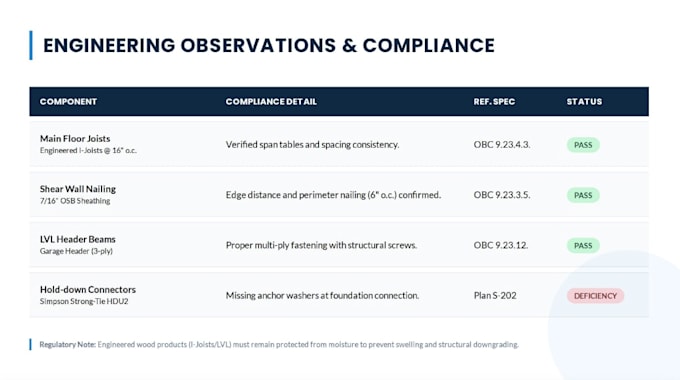Screen dimensions: 680x380
Task: Select the Simpson Strong-Tie HDU2 subtitle
Action: point(84,301)
